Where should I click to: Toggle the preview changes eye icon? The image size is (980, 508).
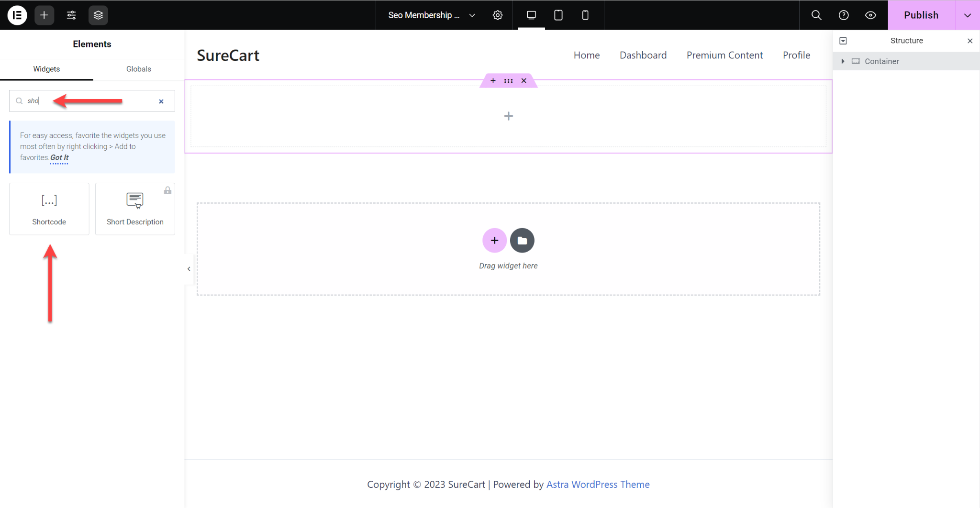tap(870, 15)
